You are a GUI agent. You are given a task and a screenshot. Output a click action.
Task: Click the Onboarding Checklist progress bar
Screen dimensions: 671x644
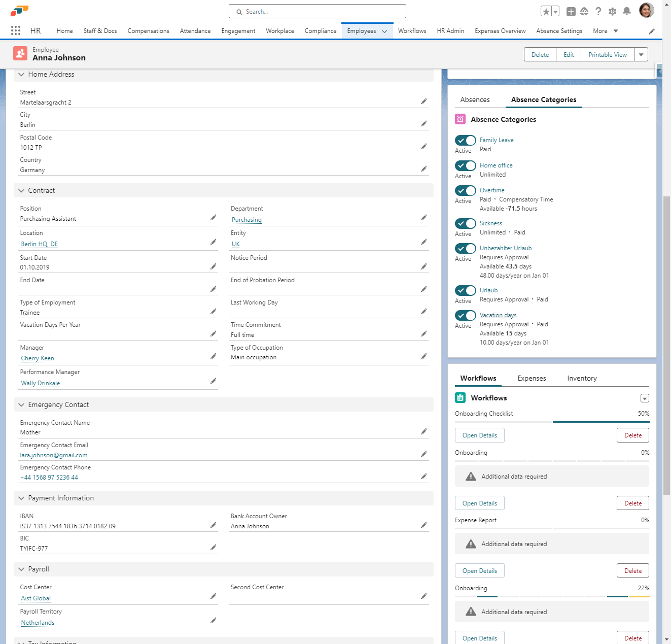[552, 422]
